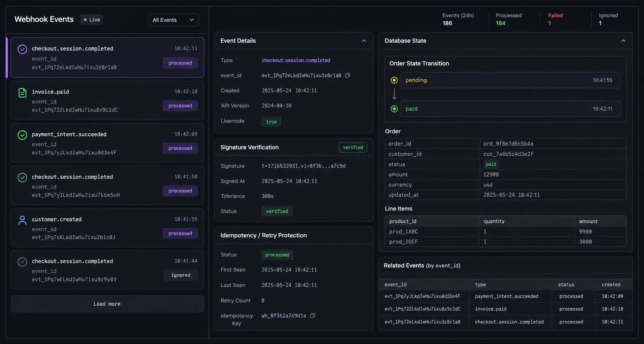644x344 pixels.
Task: Click the currency value usd
Action: (x=488, y=185)
